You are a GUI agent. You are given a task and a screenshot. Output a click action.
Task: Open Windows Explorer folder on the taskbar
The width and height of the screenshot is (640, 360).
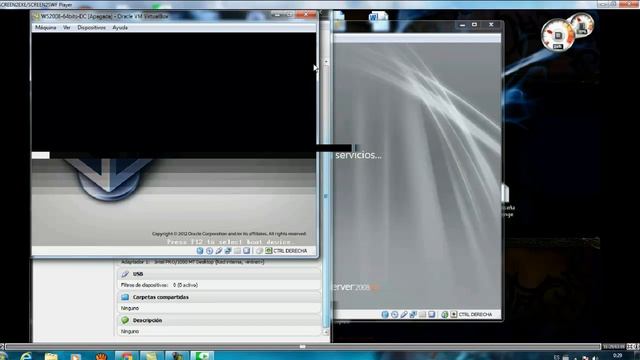click(x=51, y=356)
